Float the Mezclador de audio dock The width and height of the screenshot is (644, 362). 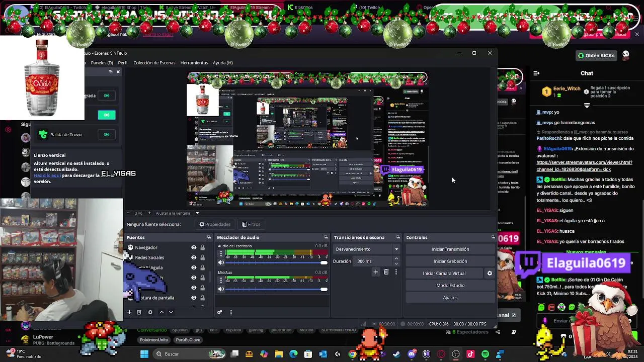(x=326, y=237)
